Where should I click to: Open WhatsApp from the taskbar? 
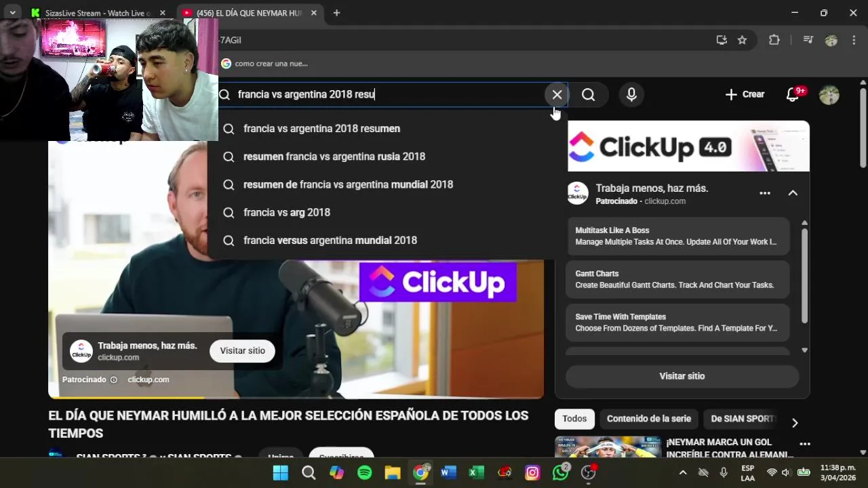pos(561,473)
